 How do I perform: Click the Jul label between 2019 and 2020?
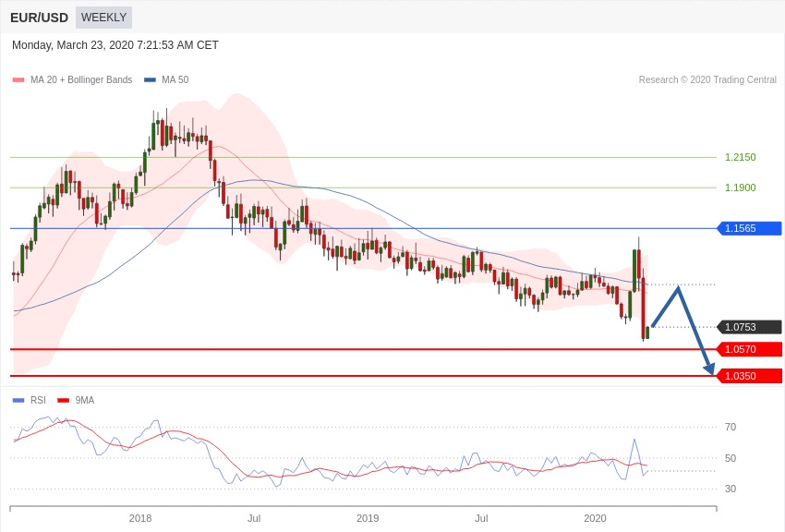(481, 518)
